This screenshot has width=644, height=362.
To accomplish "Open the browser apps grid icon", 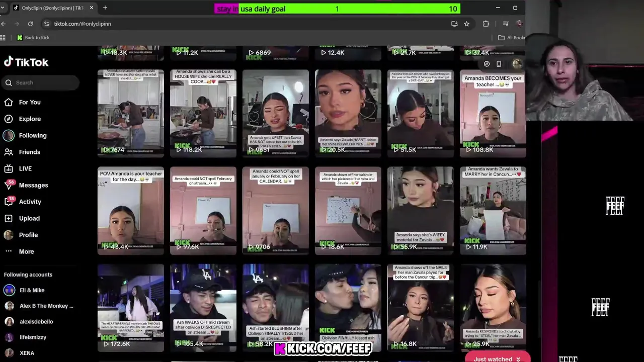I will 3,38.
